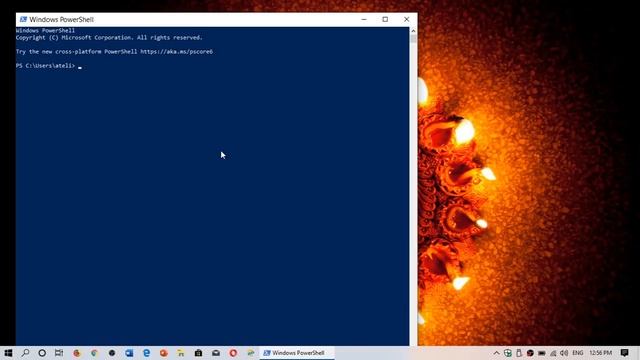640x360 pixels.
Task: Open Microsoft Store from the taskbar
Action: (198, 353)
